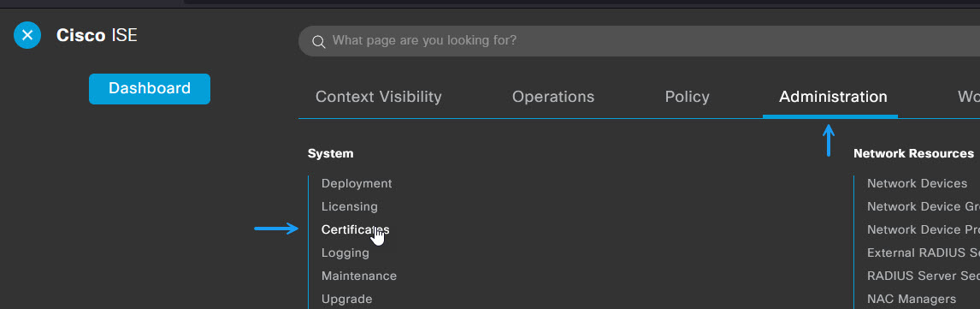
Task: Open NAC Managers link
Action: 912,299
